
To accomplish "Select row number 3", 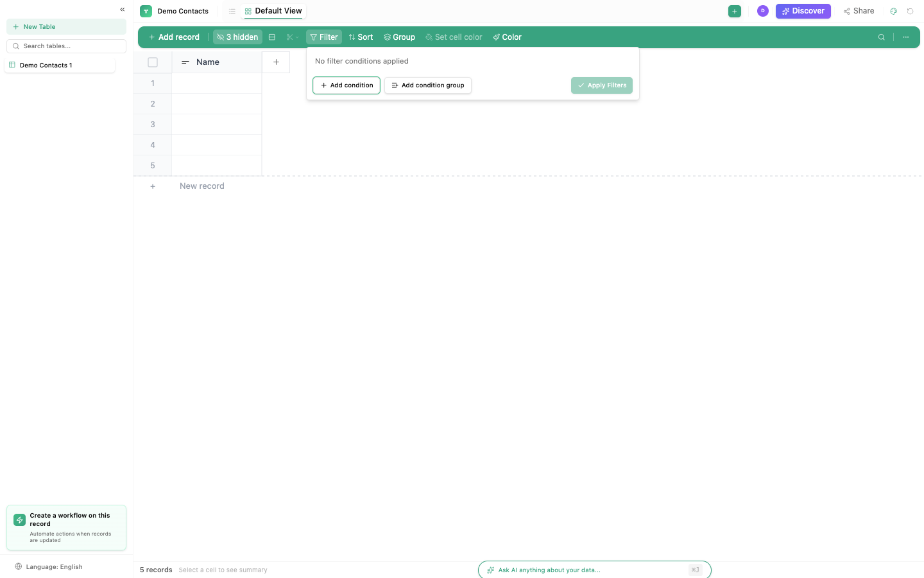I will 153,125.
